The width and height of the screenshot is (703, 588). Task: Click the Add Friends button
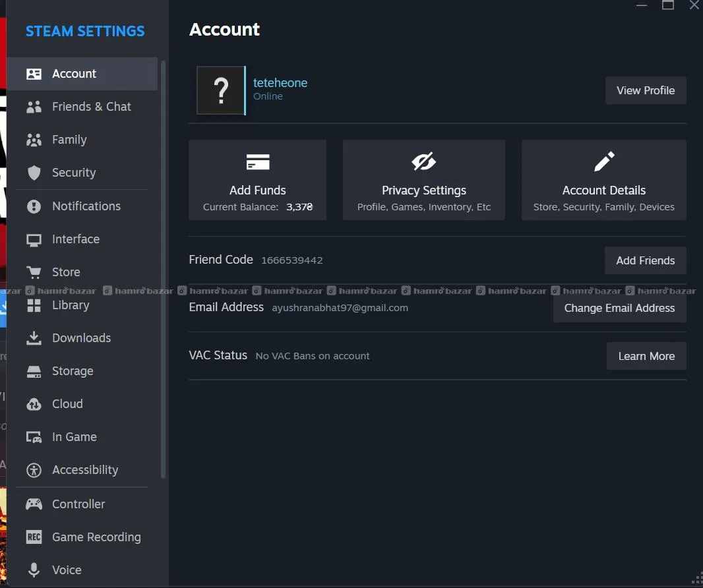point(645,260)
